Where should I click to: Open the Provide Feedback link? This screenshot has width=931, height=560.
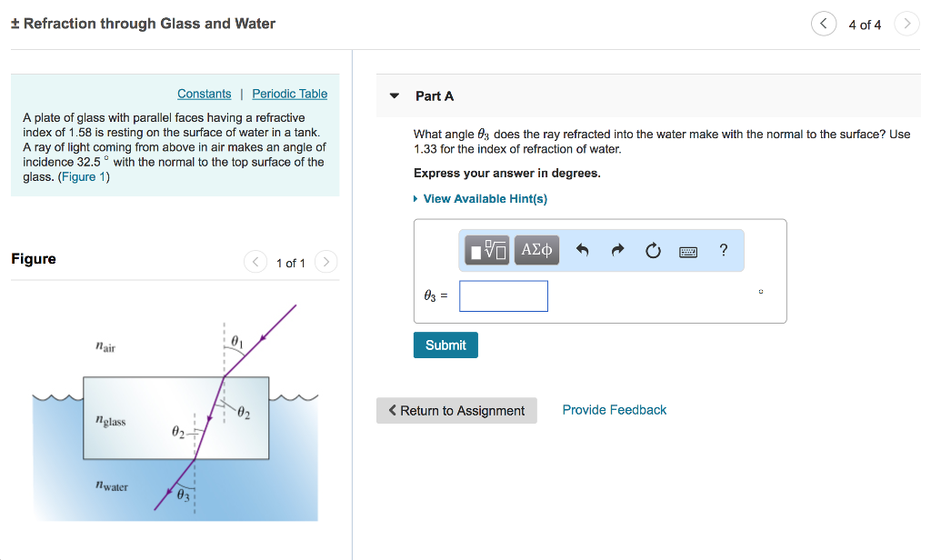tap(614, 409)
